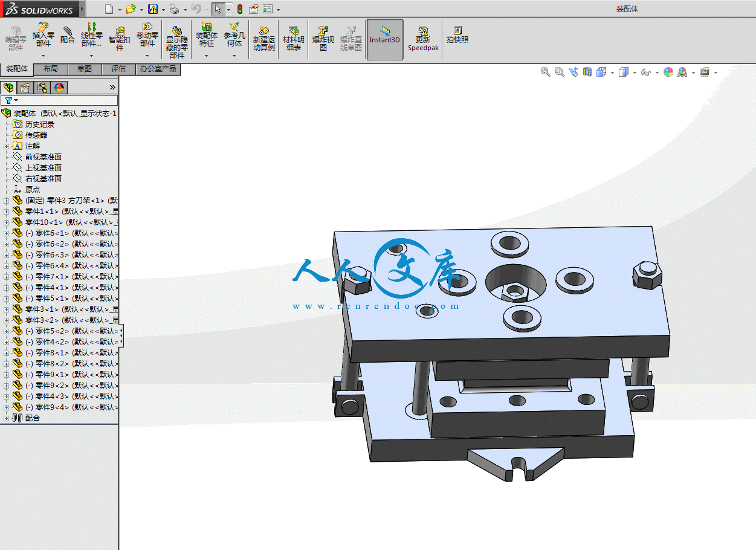Screen dimensions: 756x550
Task: Switch to the 草图 tab
Action: (85, 69)
